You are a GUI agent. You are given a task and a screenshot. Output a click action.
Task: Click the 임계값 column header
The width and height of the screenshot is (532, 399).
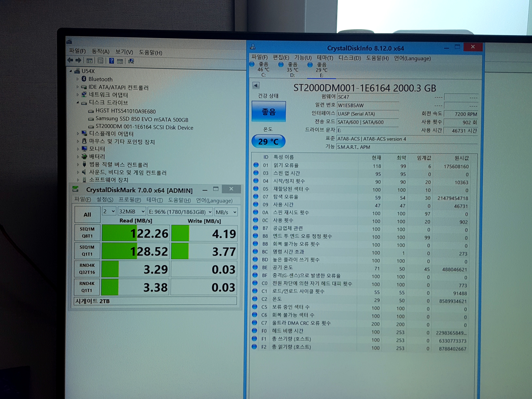pos(424,158)
